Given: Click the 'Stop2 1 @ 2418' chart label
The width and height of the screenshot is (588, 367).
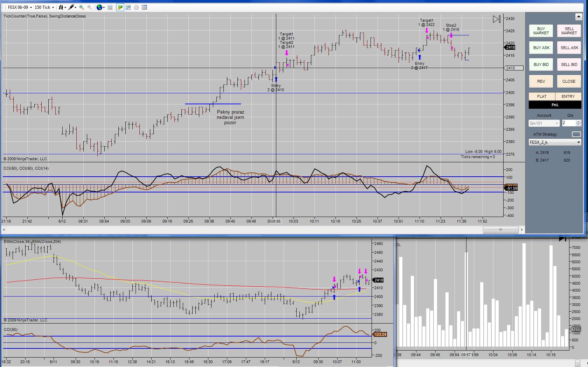Looking at the screenshot, I should [451, 27].
